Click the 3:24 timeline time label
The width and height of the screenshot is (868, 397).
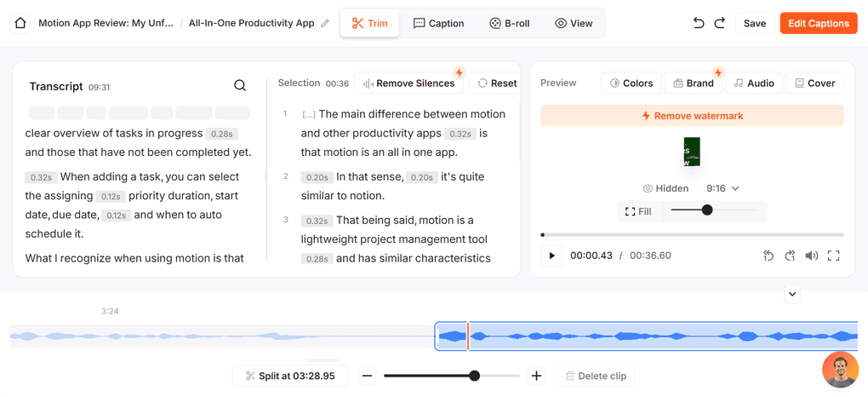110,311
